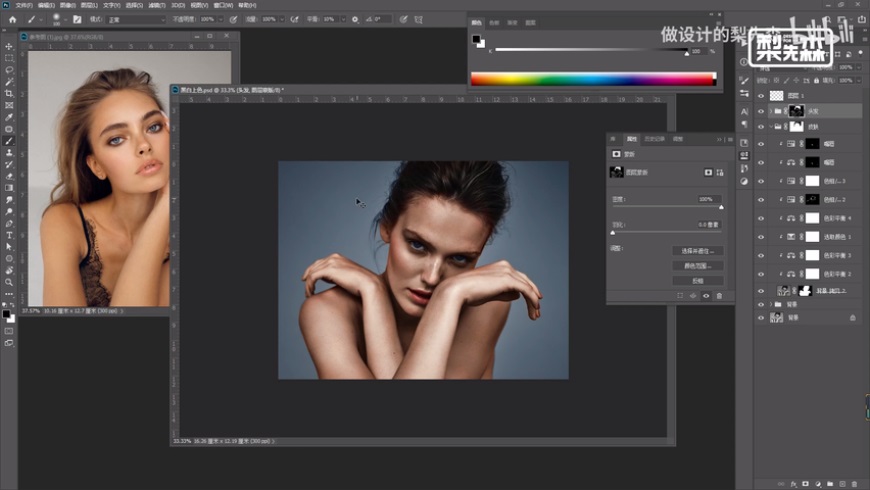Screen dimensions: 870x490
Task: Hide the 色彩平衡 4 layer with its eye icon
Action: click(x=761, y=217)
